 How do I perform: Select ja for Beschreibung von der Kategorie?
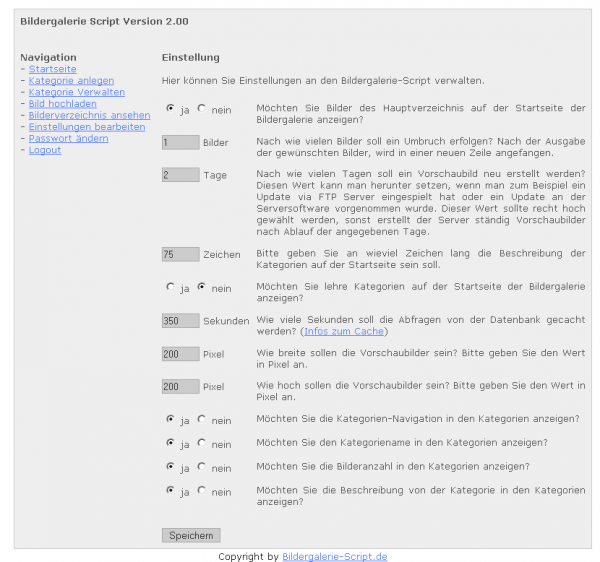170,490
